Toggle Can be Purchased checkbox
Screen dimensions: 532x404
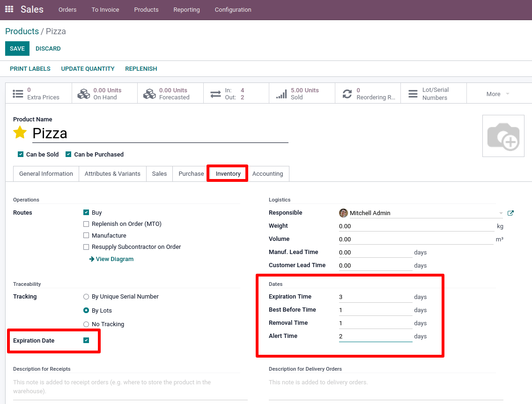pos(68,154)
